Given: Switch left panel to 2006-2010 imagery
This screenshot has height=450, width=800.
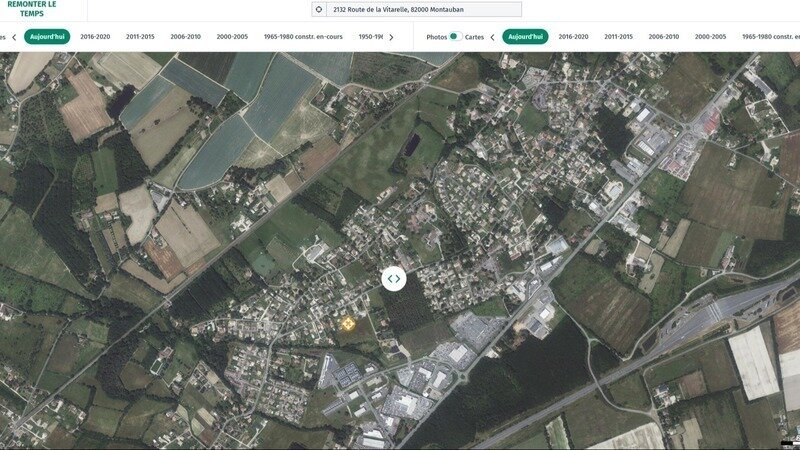Looking at the screenshot, I should [x=185, y=37].
